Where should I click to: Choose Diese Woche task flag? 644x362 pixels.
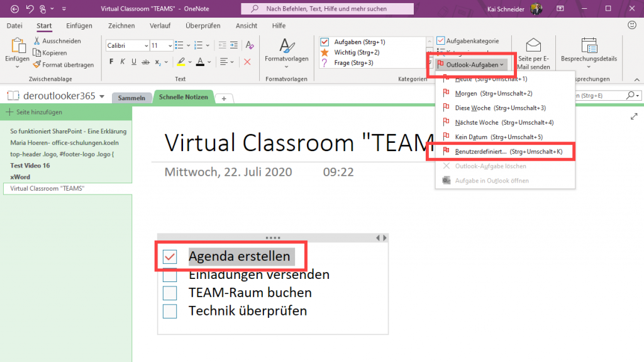tap(505, 108)
